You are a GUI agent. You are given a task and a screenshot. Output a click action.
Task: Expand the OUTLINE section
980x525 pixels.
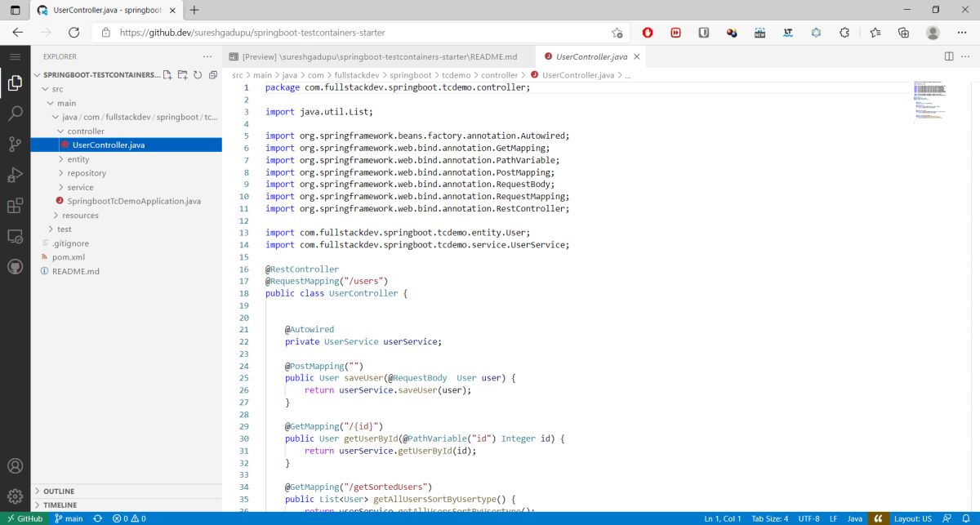[126, 492]
